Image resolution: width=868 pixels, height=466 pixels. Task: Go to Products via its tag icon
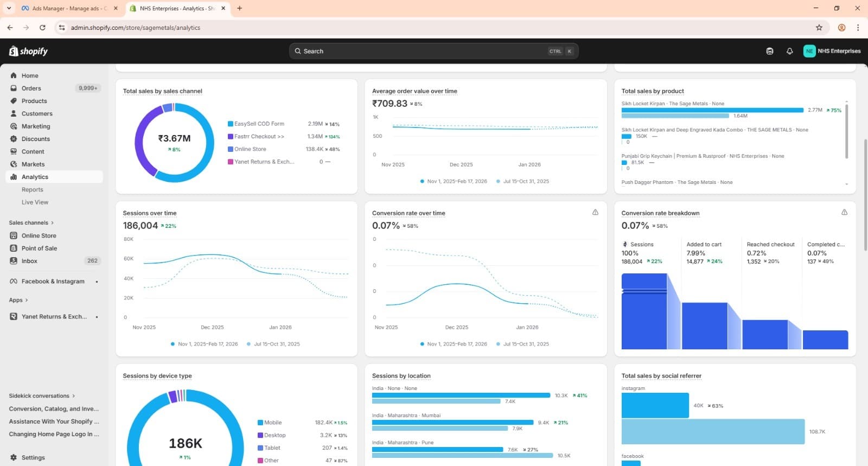coord(14,101)
